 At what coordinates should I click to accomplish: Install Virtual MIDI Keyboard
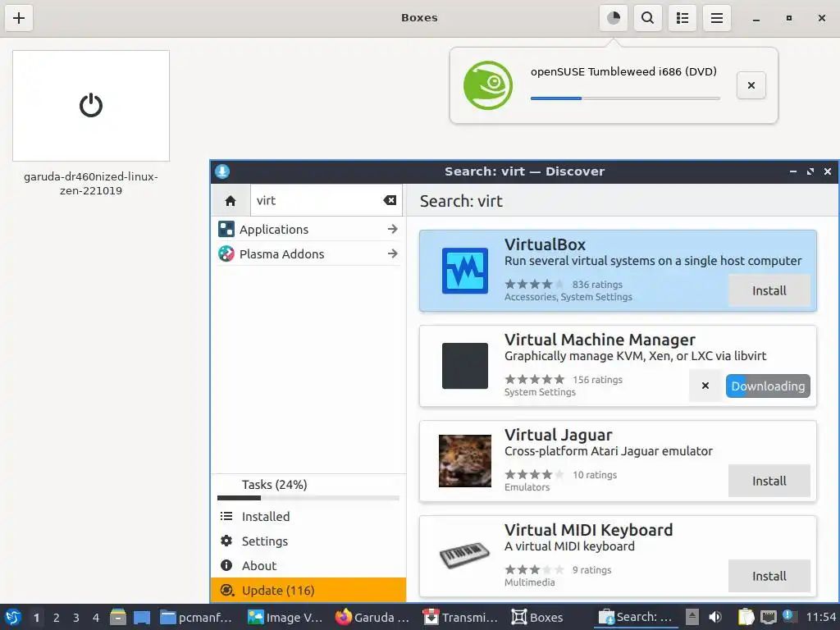pyautogui.click(x=769, y=576)
